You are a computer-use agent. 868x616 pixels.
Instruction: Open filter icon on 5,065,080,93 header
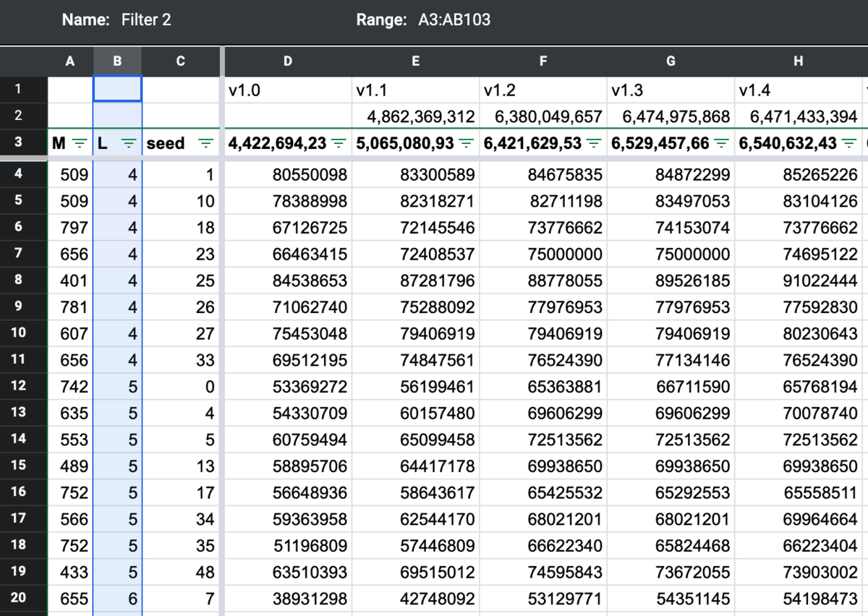coord(467,144)
